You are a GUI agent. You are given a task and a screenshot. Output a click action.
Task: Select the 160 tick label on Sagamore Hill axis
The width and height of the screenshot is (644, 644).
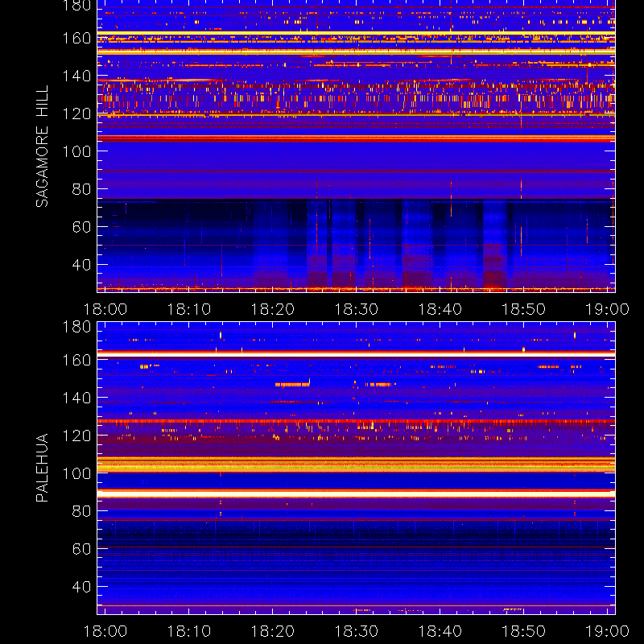coord(76,38)
